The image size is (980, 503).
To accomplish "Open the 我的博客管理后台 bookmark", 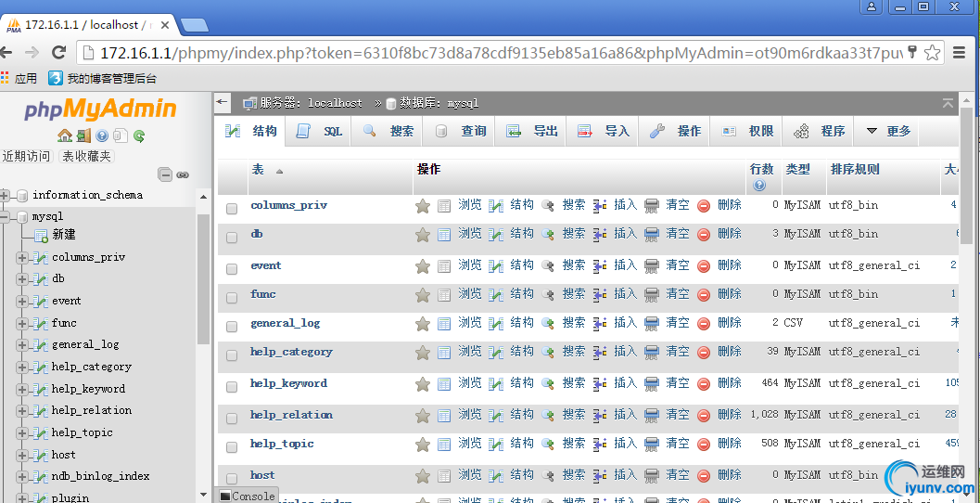I will tap(103, 79).
